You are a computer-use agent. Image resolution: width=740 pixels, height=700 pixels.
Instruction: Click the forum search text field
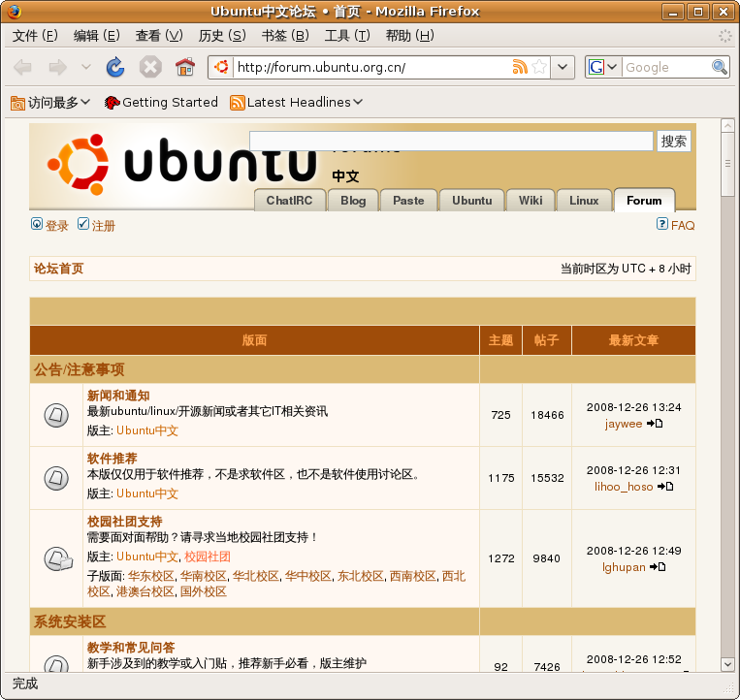coord(451,141)
